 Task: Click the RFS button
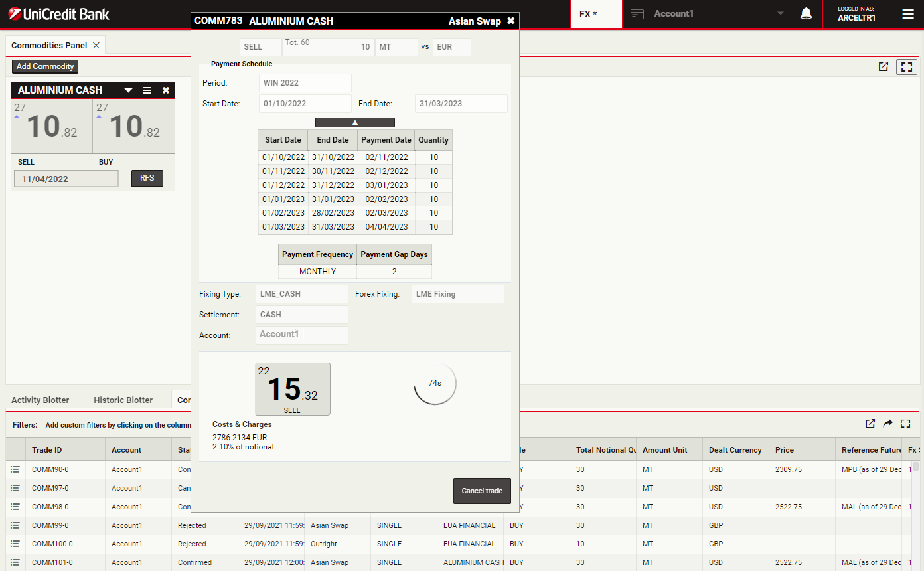tap(147, 178)
